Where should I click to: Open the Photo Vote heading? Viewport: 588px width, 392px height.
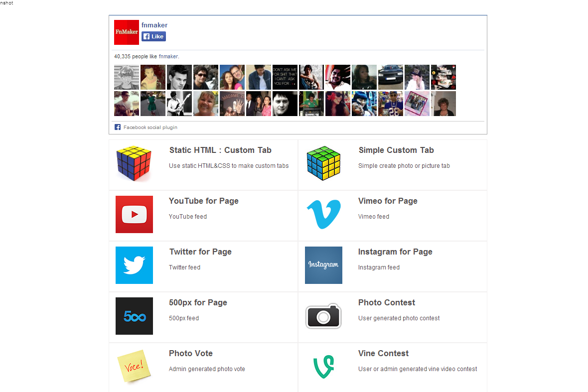click(x=190, y=354)
